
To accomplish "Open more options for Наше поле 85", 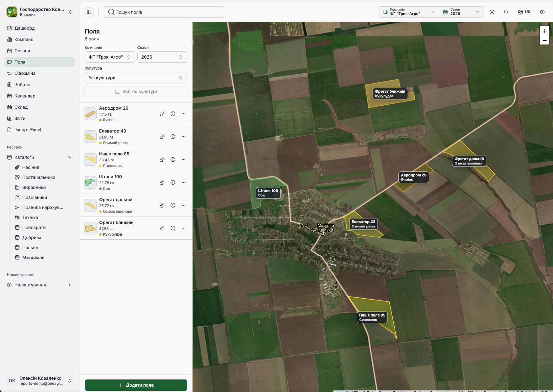I will 183,159.
